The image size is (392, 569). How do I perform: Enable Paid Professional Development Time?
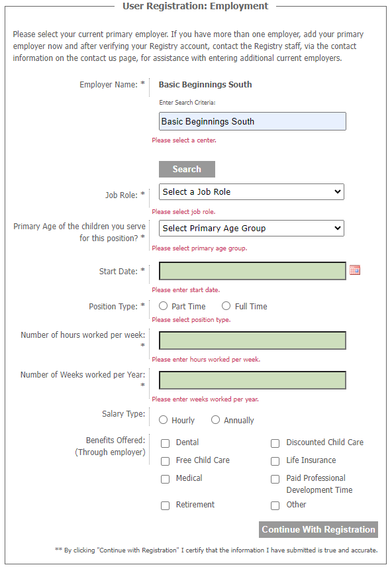click(x=275, y=479)
